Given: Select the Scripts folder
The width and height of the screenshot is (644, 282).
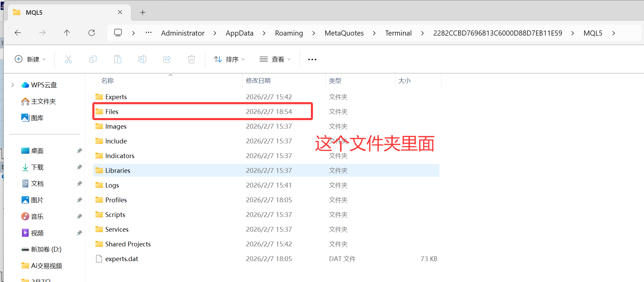Looking at the screenshot, I should (266, 215).
